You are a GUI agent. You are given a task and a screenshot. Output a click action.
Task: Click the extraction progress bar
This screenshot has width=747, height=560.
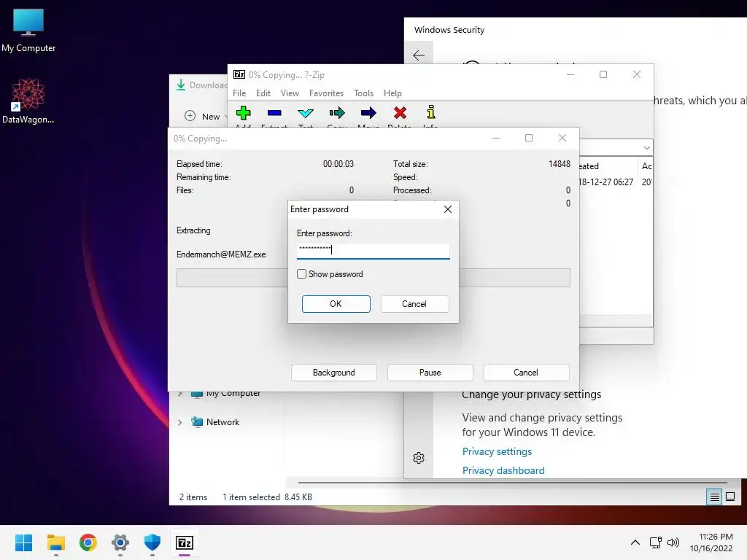(x=373, y=278)
